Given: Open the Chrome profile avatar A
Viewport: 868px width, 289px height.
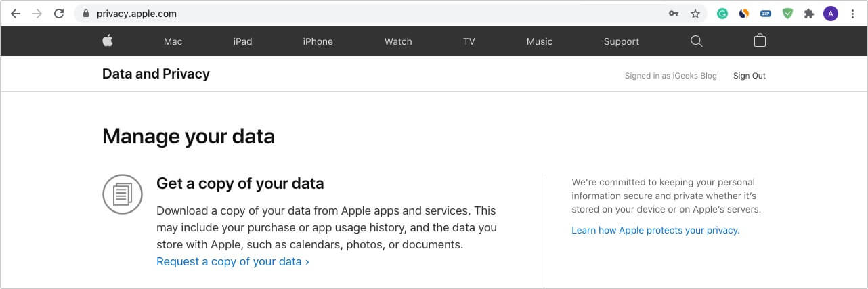Looking at the screenshot, I should click(831, 14).
